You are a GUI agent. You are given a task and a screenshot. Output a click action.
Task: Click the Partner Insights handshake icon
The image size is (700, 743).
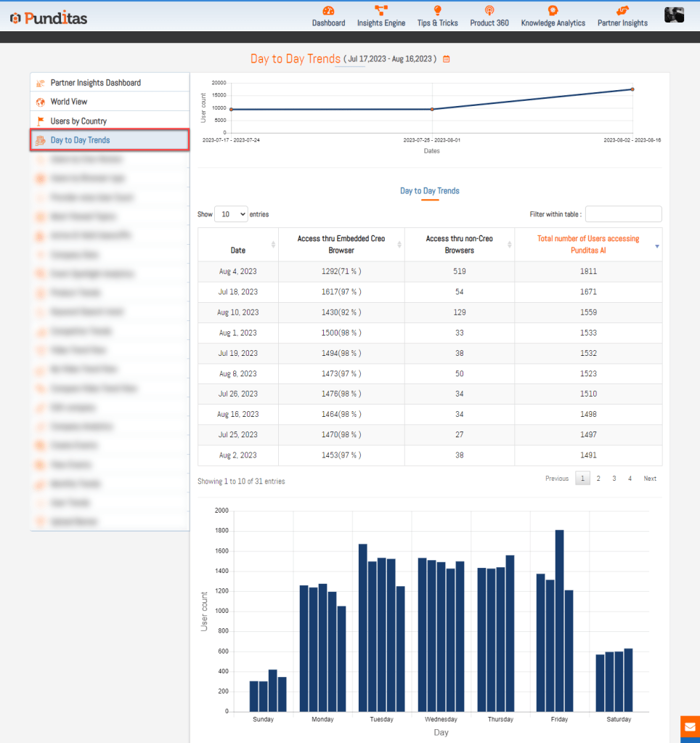[622, 11]
